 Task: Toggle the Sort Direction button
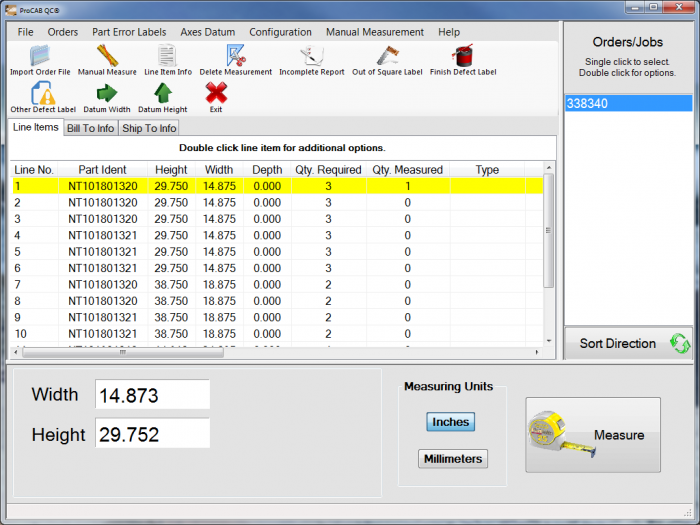click(628, 343)
